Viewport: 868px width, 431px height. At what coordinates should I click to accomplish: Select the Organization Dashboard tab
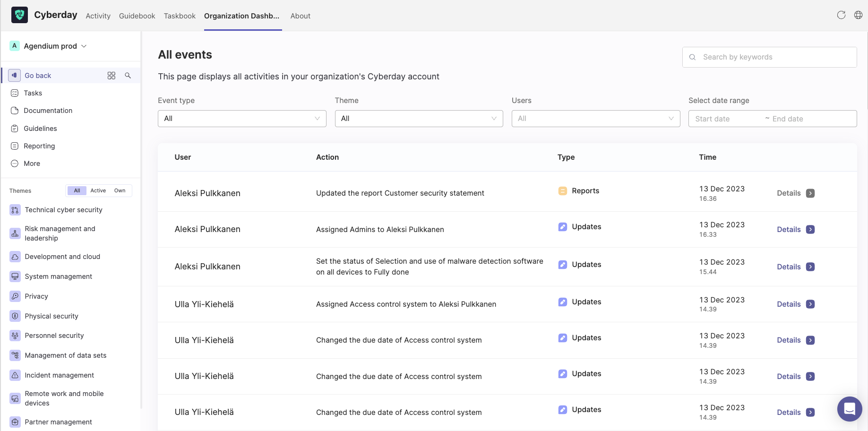242,16
